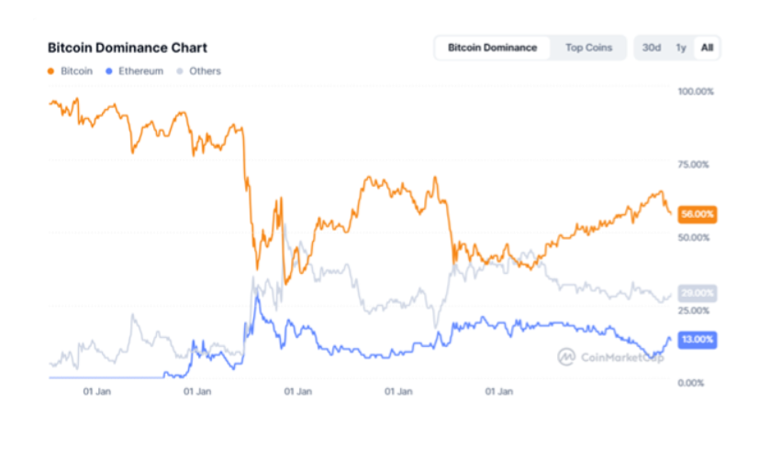Click the CoinMarketCap watermark logo icon
The image size is (770, 457).
566,356
